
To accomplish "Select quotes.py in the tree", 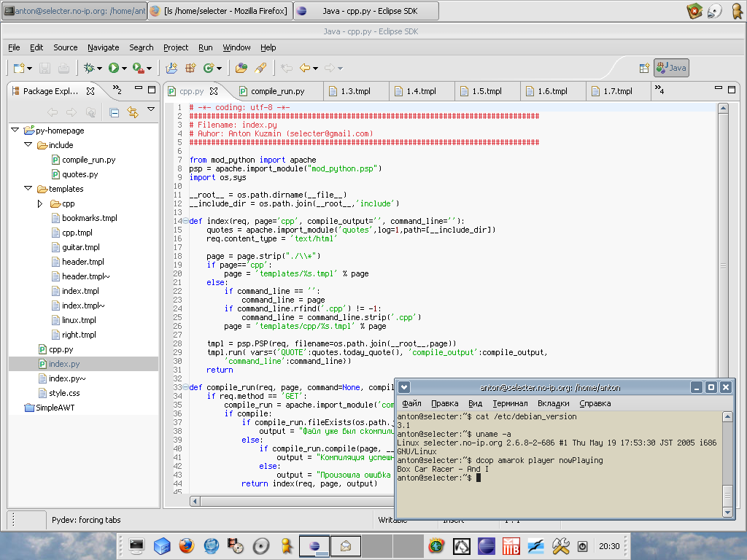I will (80, 174).
